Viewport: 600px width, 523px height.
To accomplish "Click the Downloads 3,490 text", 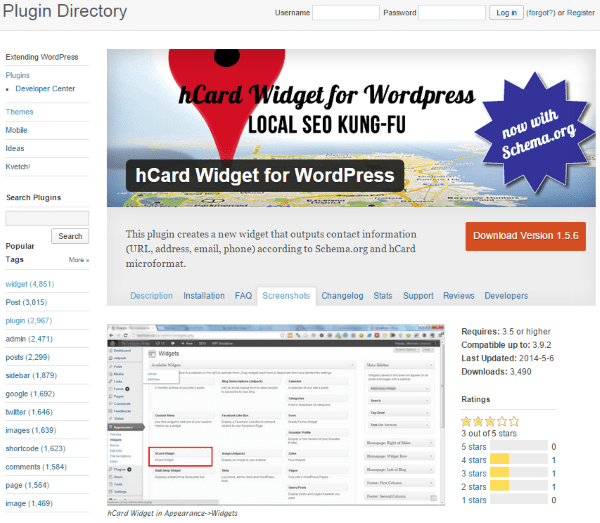I will pos(496,371).
